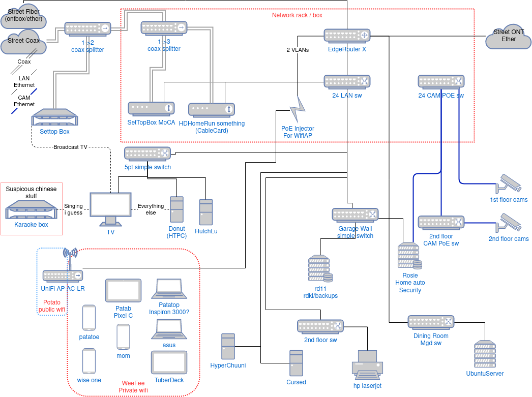Click the rd11 rdkl/backups server icon
This screenshot has width=532, height=397.
pos(320,268)
